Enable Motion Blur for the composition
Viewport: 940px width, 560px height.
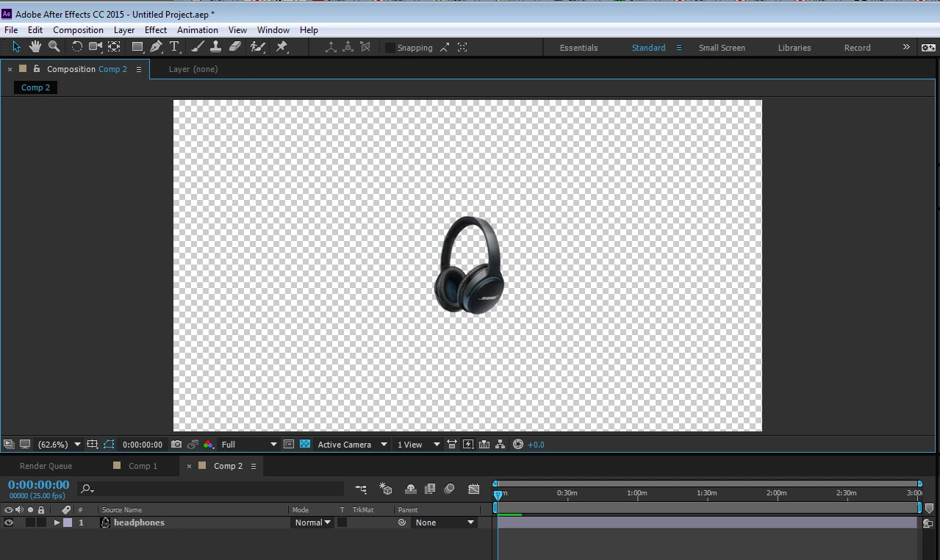[449, 489]
